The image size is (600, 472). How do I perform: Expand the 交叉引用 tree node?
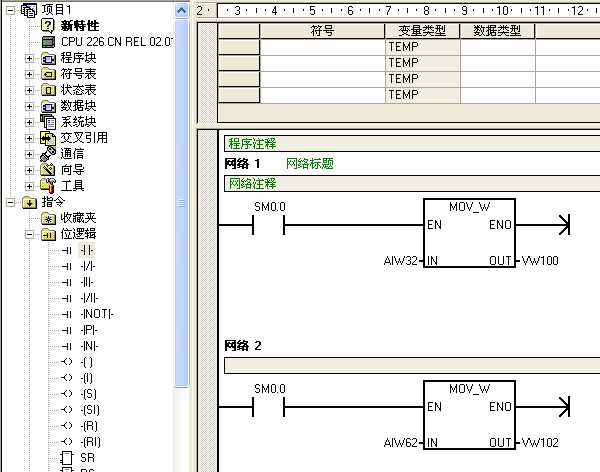(x=29, y=138)
